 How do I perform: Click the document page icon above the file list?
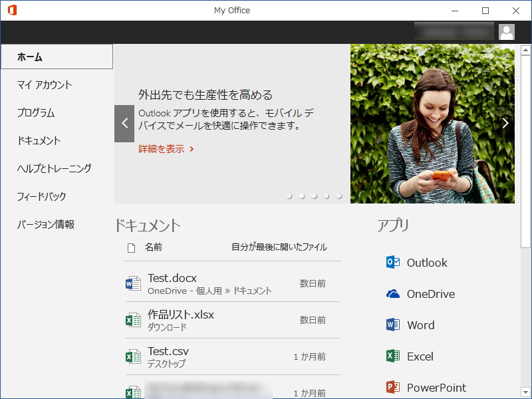click(x=130, y=247)
